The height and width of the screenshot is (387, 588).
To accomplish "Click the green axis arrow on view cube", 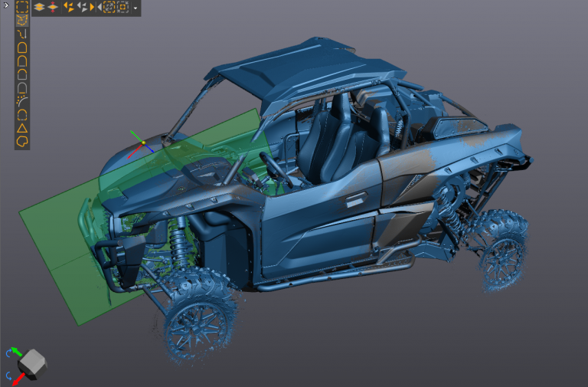I will 16,352.
